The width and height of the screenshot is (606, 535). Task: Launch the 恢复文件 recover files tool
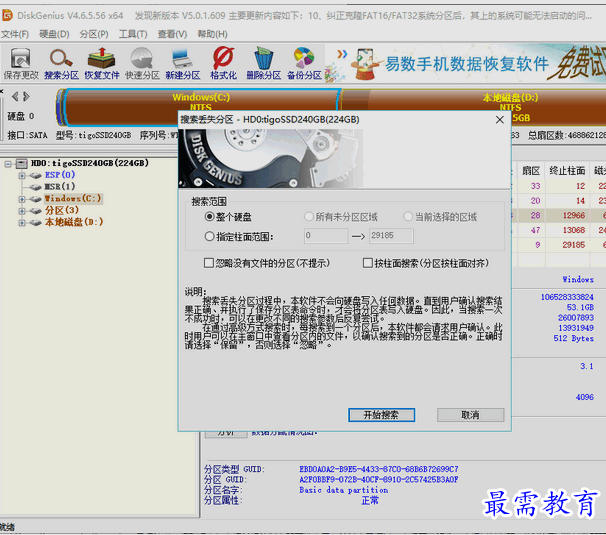click(x=102, y=63)
